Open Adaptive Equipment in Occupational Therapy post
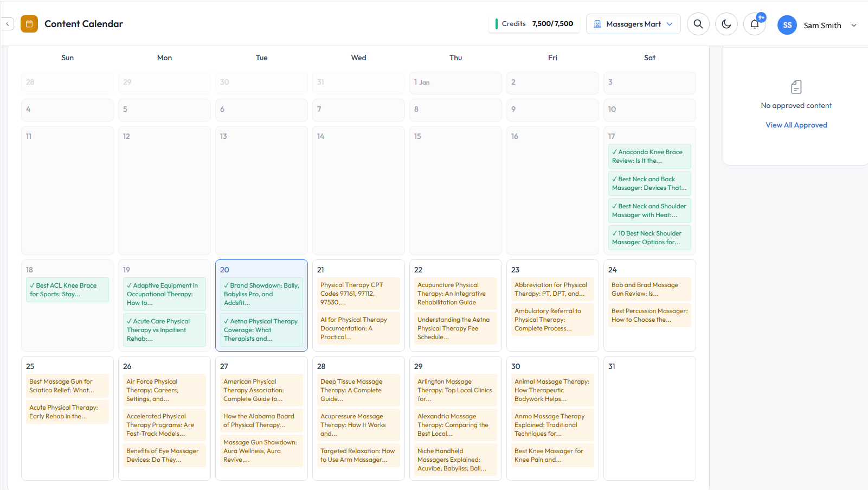 [x=164, y=294]
